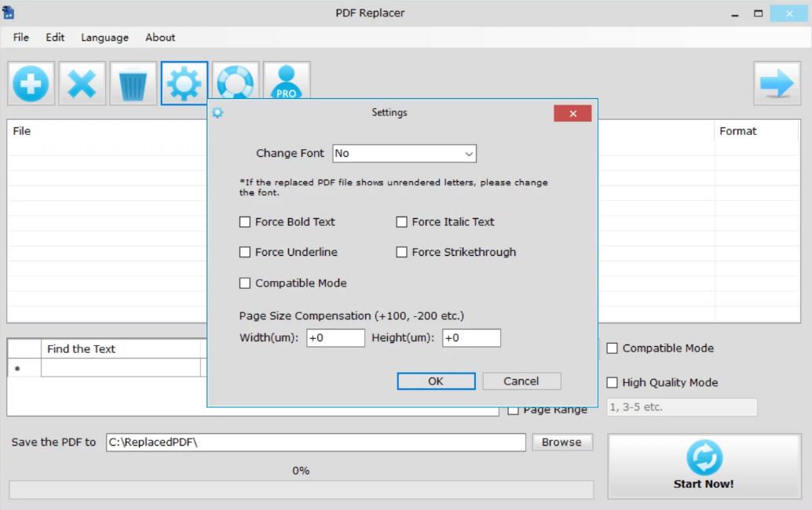The width and height of the screenshot is (812, 510).
Task: Click the Settings gear toolbar icon
Action: [x=185, y=84]
